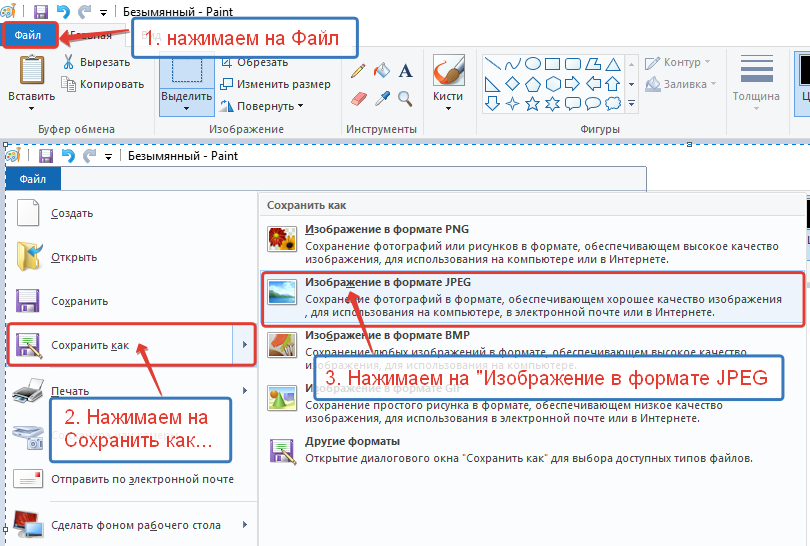Choose the Five-point star shape
Screen dimensions: 810x546
tap(533, 104)
